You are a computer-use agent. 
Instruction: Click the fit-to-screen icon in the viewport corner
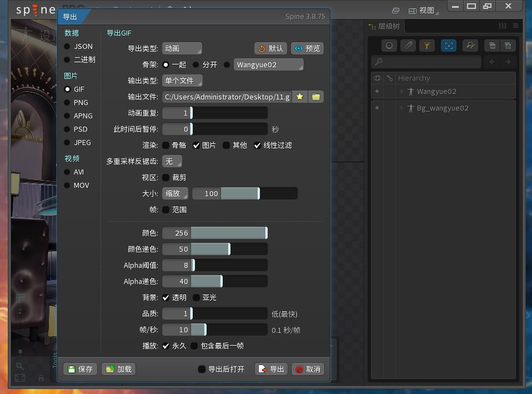20,378
